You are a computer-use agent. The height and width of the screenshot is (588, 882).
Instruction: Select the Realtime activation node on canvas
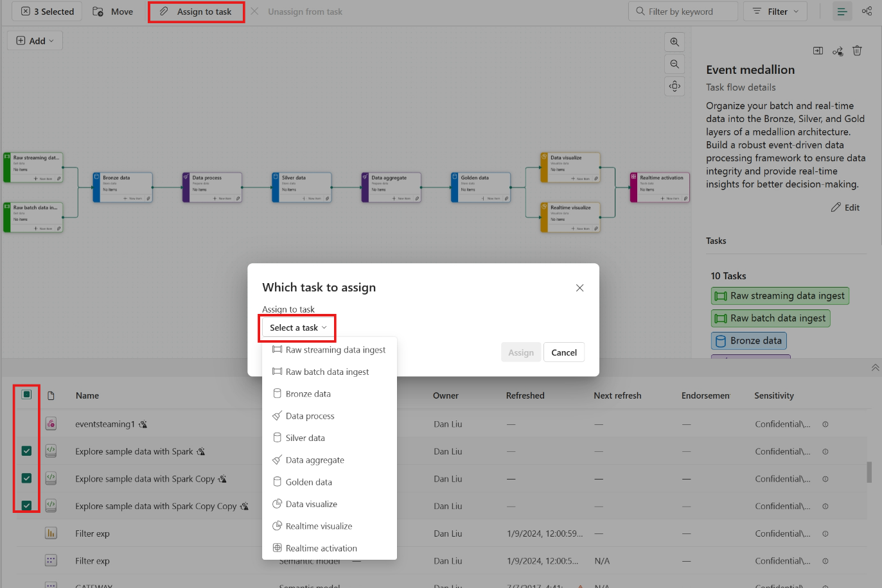(660, 187)
